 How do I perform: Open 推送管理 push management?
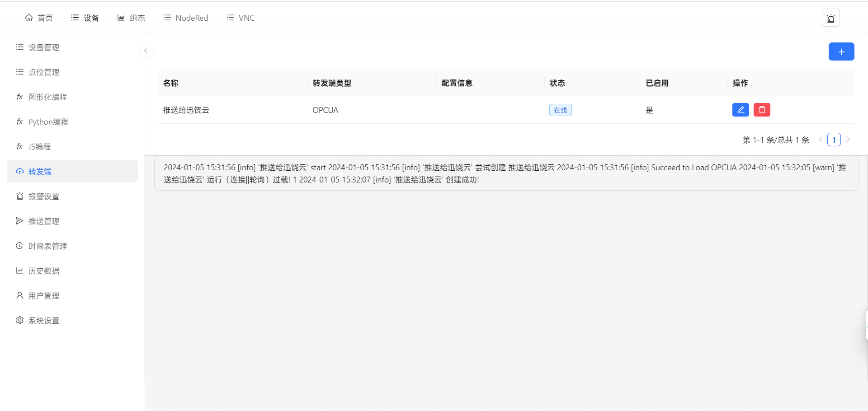(44, 221)
